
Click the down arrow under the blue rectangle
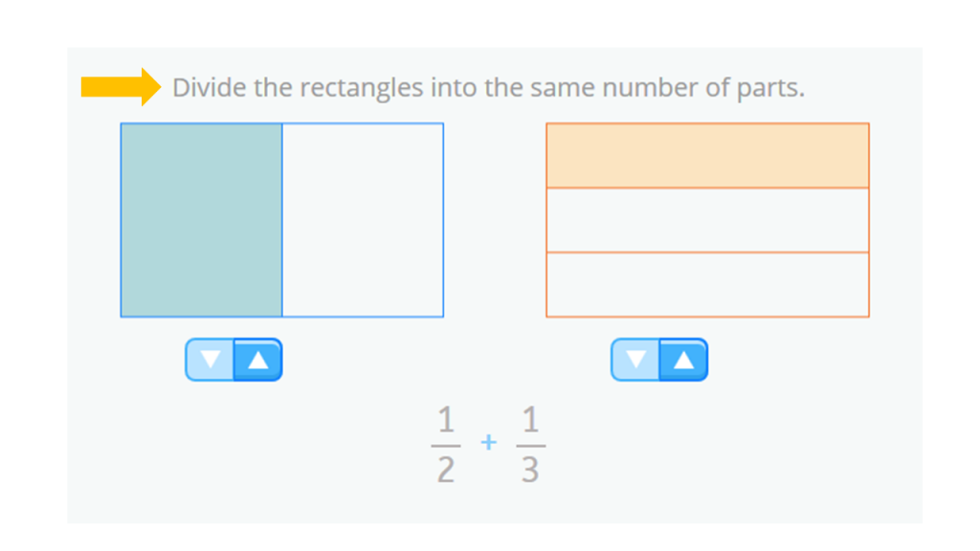point(211,360)
